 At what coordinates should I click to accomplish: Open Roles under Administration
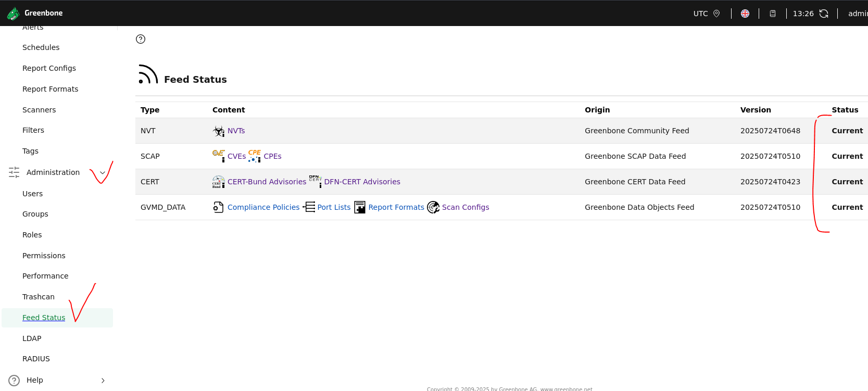32,235
